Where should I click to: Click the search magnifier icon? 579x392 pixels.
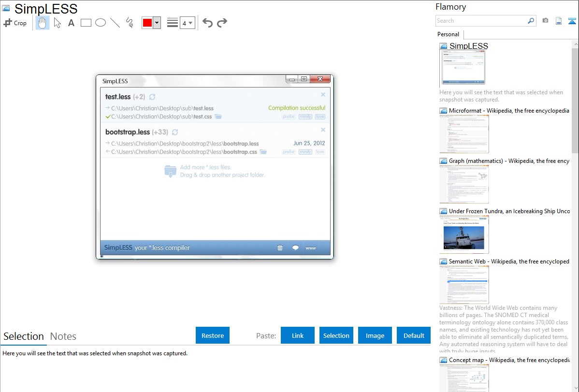point(531,21)
